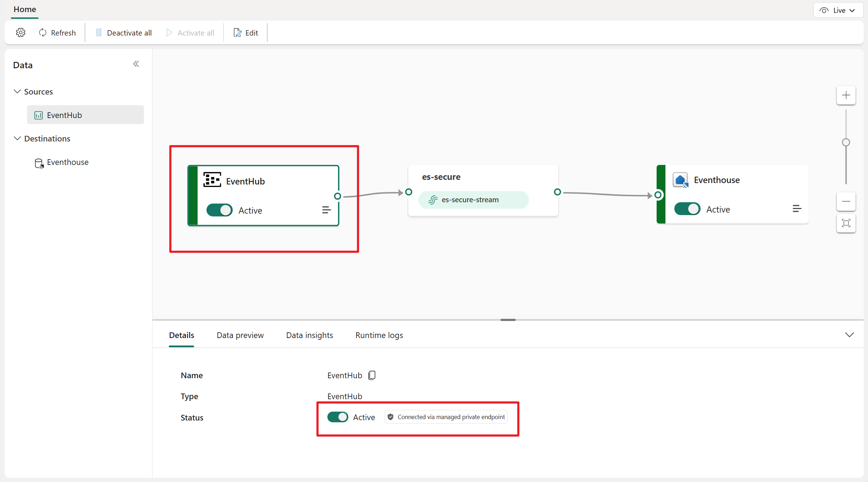Collapse the Destinations tree section

17,139
